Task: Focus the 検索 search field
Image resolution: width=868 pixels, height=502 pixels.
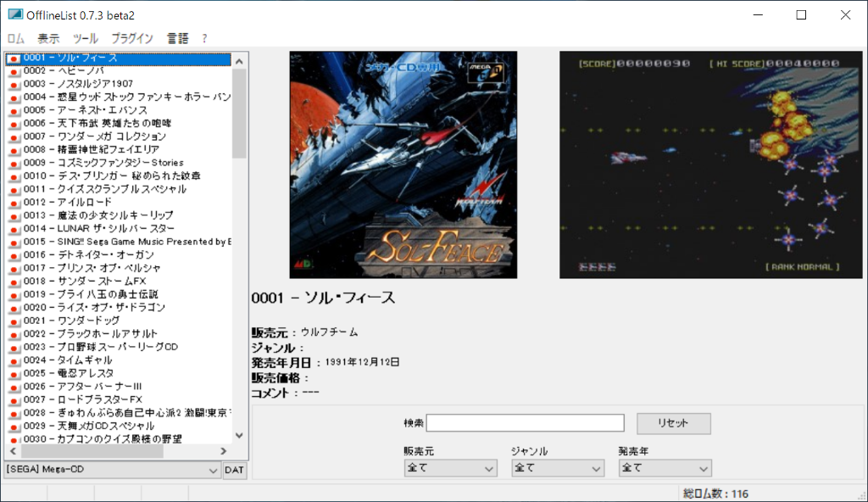Action: pos(525,423)
